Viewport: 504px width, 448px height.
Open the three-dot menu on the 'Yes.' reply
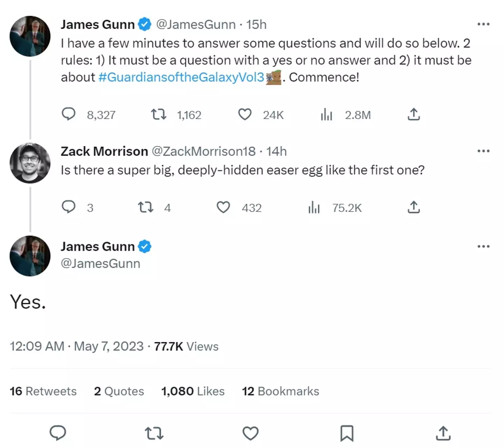click(483, 246)
